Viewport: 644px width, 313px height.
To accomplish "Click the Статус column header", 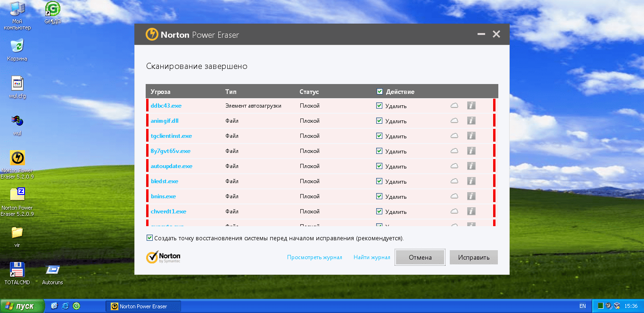I will coord(309,92).
